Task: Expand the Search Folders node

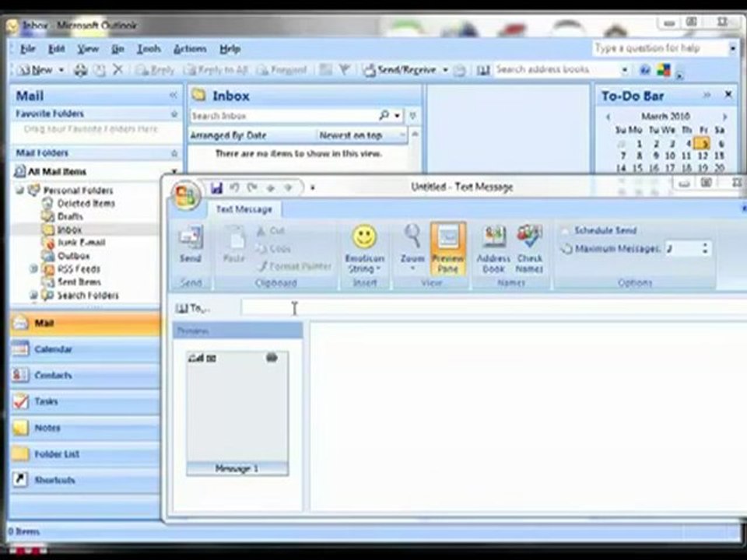Action: coord(33,296)
